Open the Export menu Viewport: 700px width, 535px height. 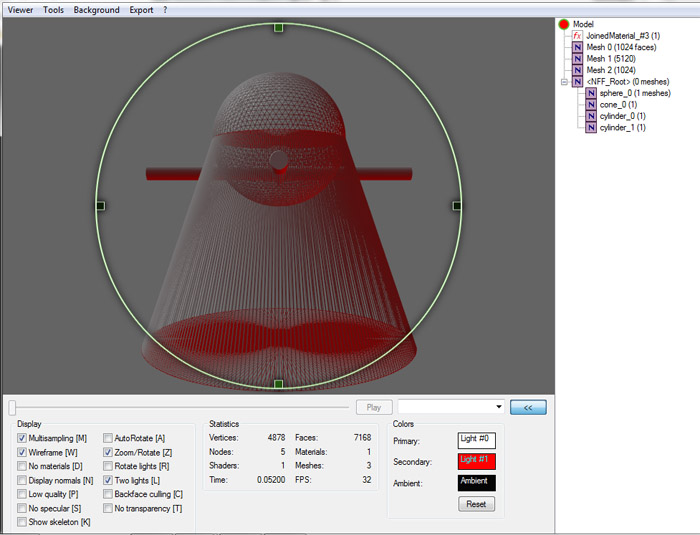[141, 10]
